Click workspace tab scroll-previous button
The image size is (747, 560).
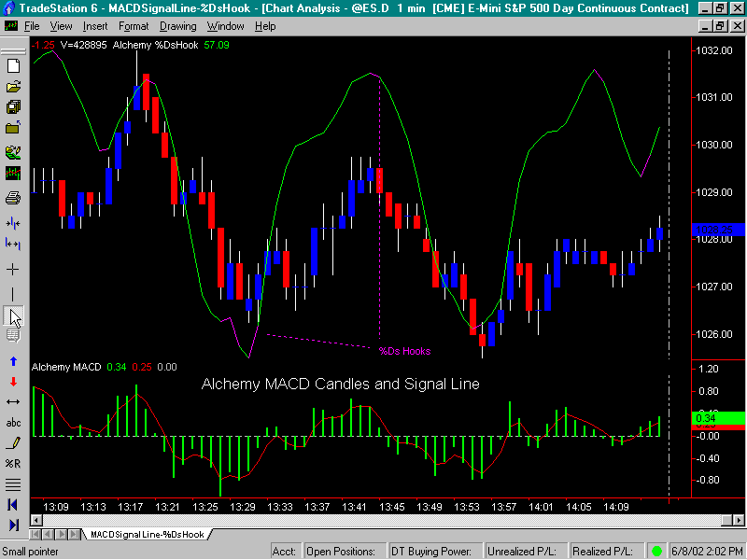click(x=48, y=534)
